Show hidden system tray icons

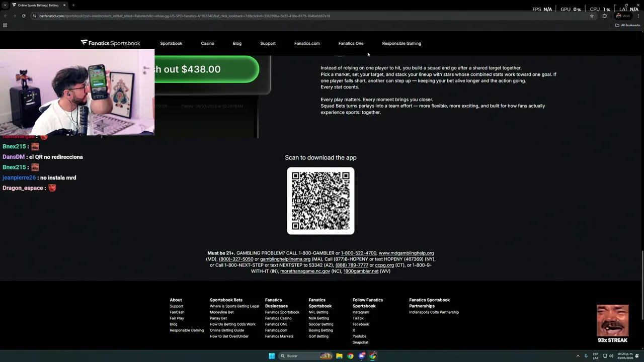coord(578,356)
